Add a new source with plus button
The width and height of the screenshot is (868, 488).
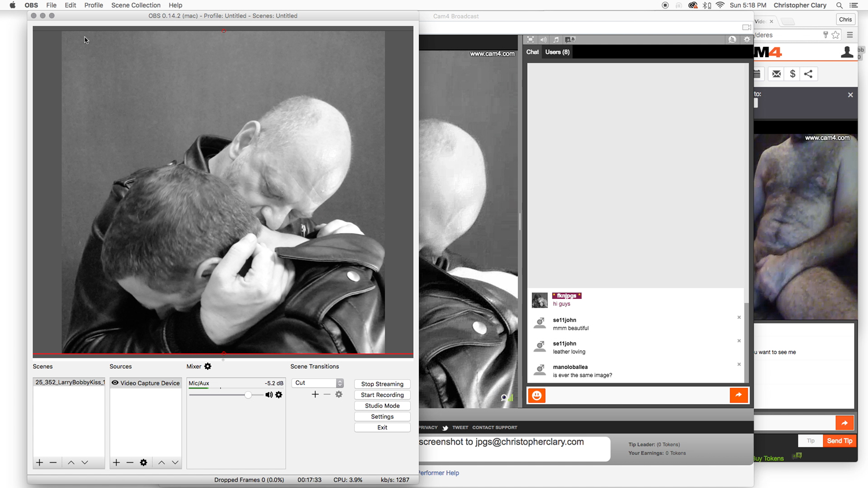click(116, 463)
